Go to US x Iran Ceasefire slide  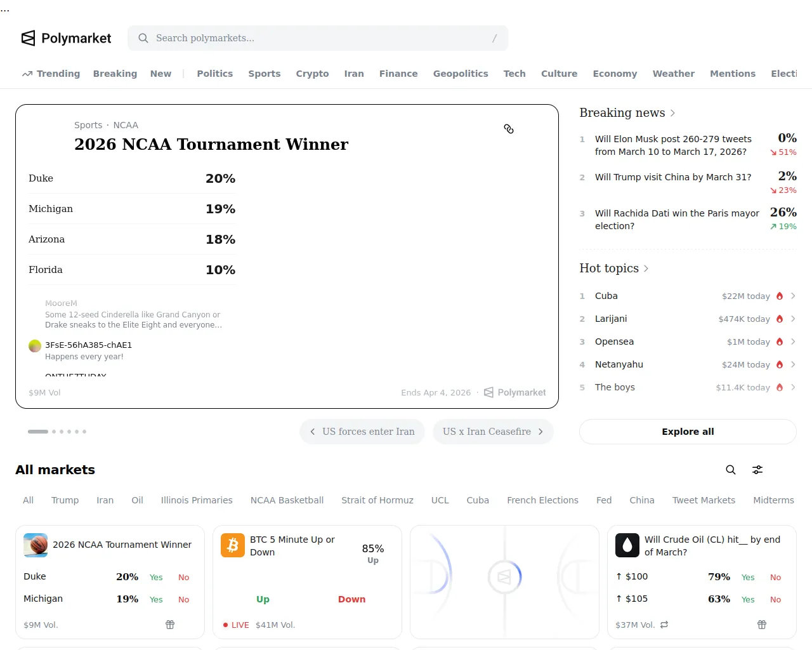[x=493, y=432]
